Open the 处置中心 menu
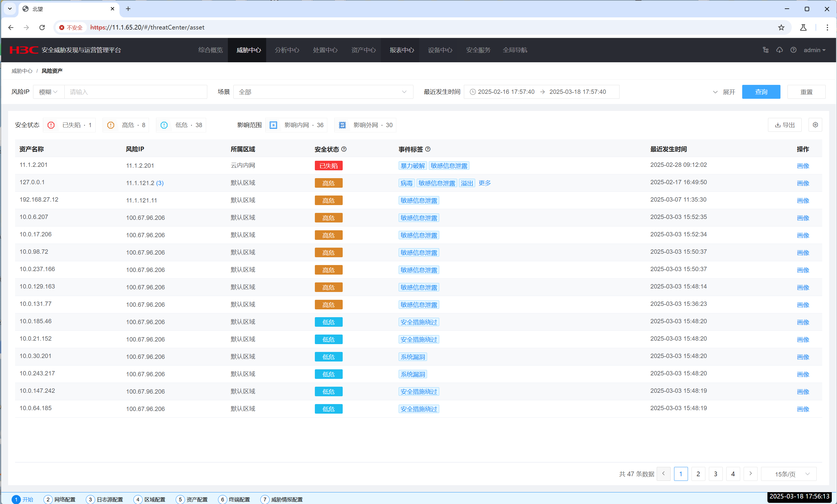Viewport: 837px width, 504px height. point(325,50)
